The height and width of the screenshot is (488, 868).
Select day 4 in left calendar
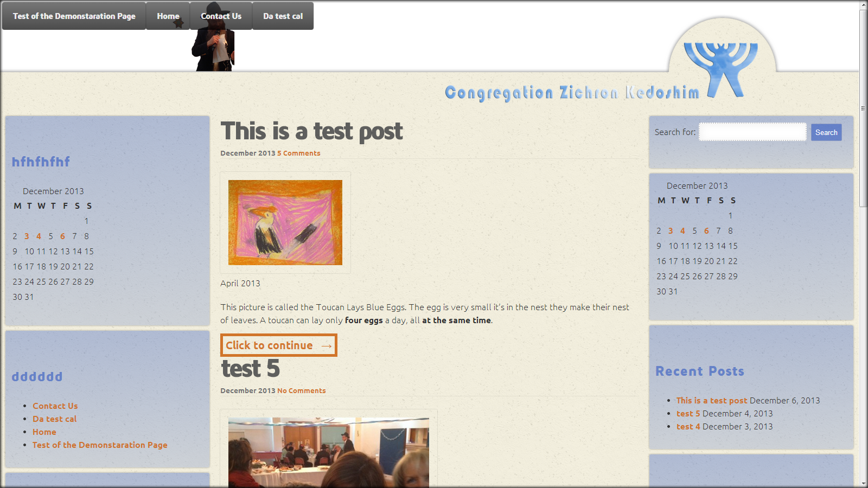click(39, 236)
